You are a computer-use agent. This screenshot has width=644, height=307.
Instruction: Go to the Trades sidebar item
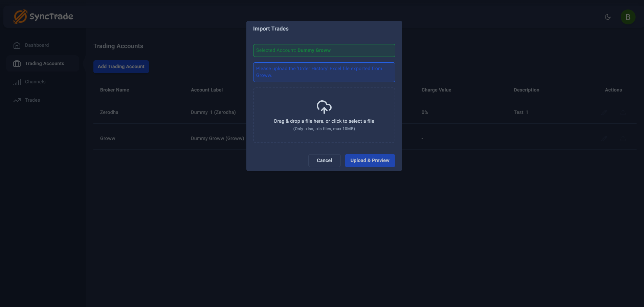[32, 100]
